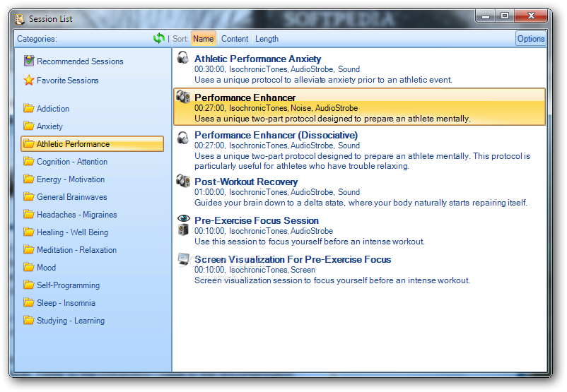Click the Headaches - Migraines folder icon
The width and height of the screenshot is (567, 392).
pyautogui.click(x=28, y=214)
